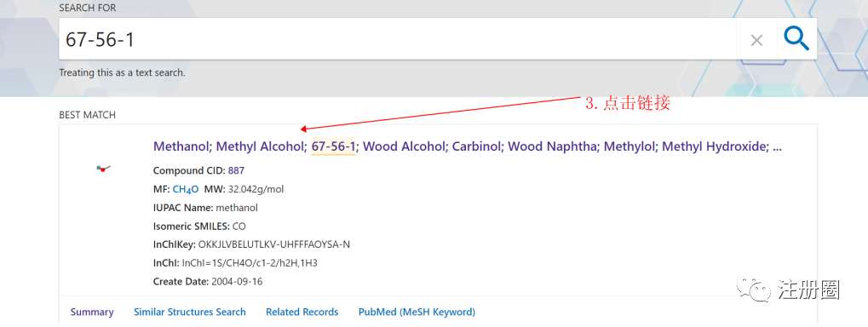Image resolution: width=868 pixels, height=327 pixels.
Task: Clear the search with the X icon
Action: 756,40
